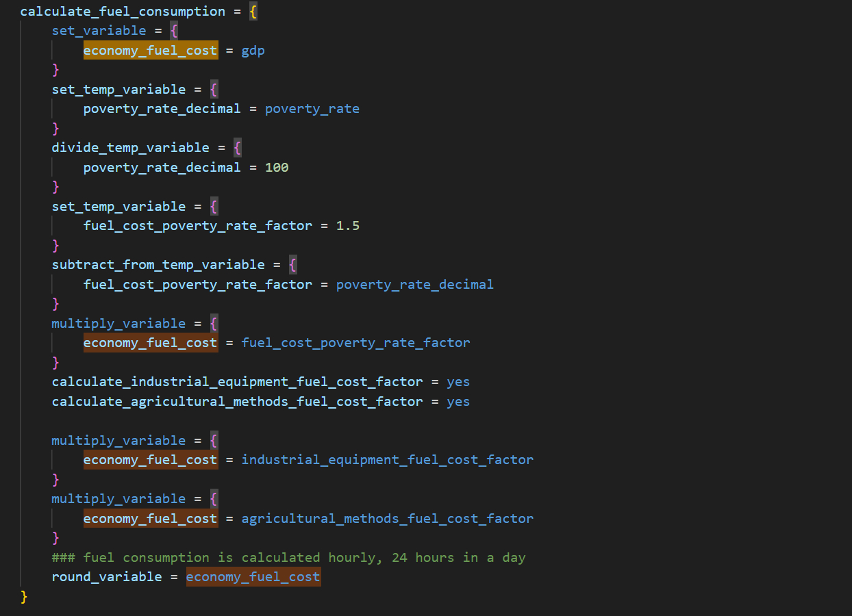Click the round_variable keyword
852x616 pixels.
[x=107, y=577]
